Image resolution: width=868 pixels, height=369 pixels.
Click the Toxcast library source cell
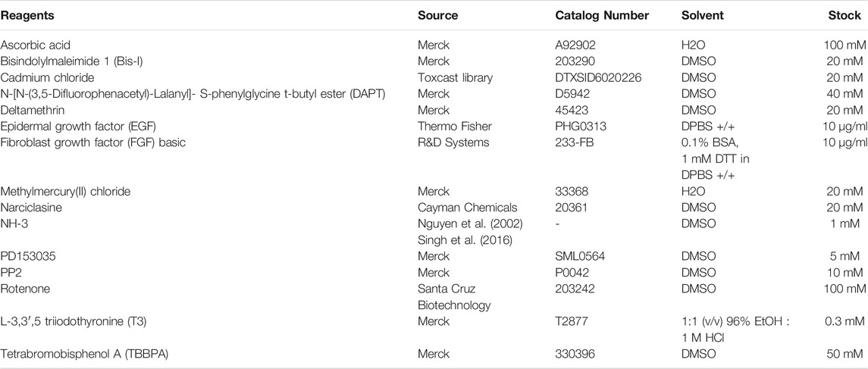click(x=455, y=77)
